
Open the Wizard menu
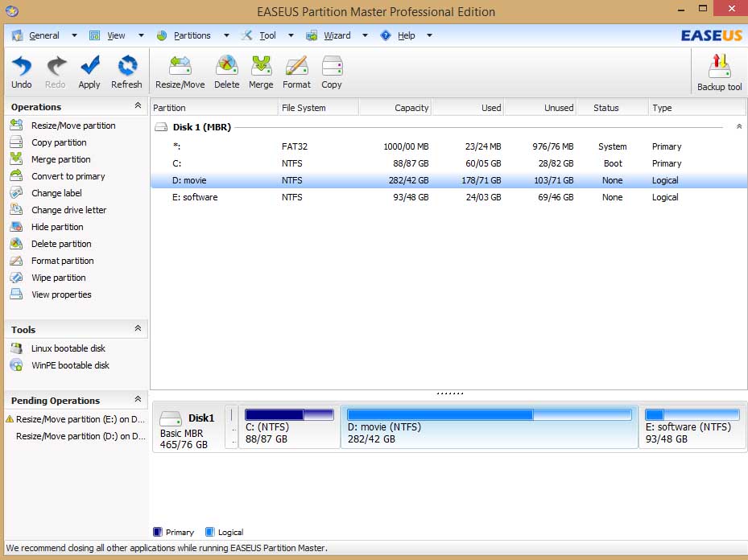coord(337,35)
